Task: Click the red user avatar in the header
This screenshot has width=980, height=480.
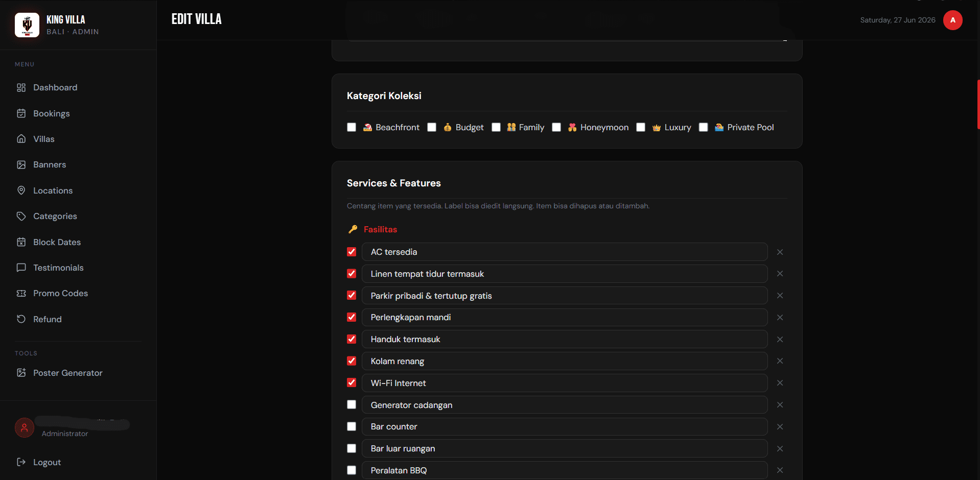Action: point(952,20)
